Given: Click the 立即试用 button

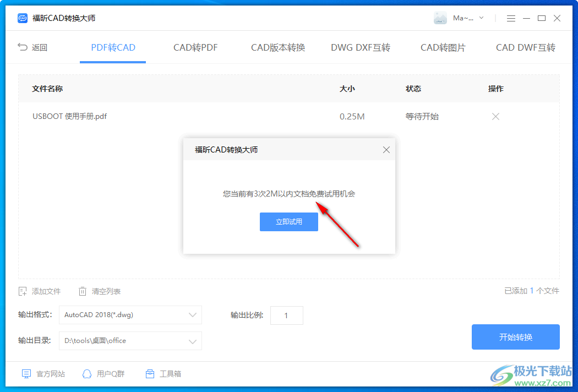Looking at the screenshot, I should pyautogui.click(x=289, y=222).
